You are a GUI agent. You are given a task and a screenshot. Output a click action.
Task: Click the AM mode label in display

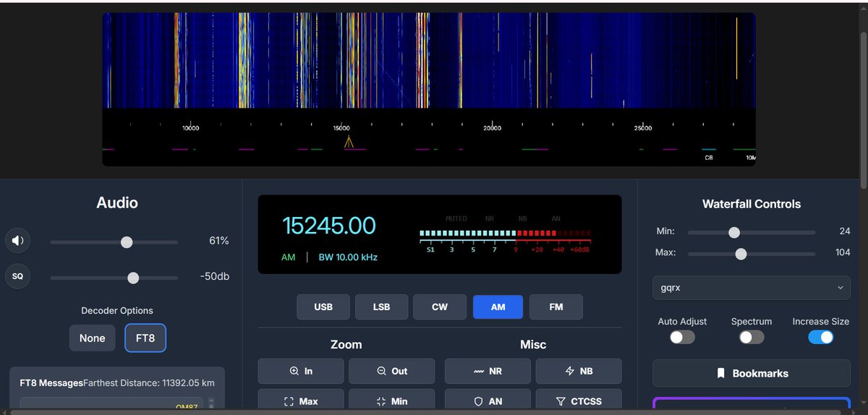pyautogui.click(x=288, y=257)
